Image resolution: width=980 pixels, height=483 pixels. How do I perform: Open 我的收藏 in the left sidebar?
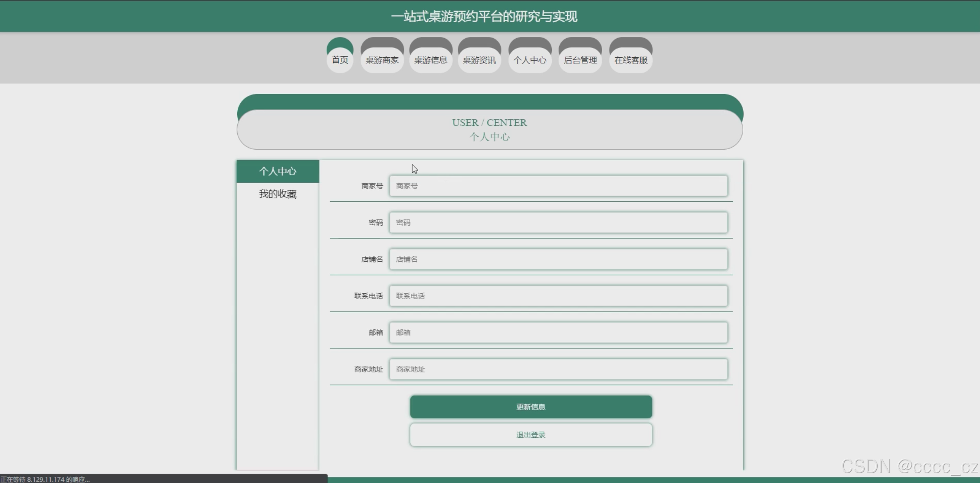tap(278, 194)
